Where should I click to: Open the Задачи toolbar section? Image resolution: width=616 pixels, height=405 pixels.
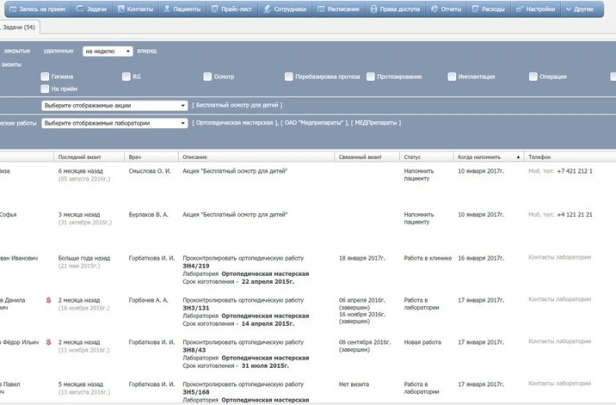pos(92,8)
